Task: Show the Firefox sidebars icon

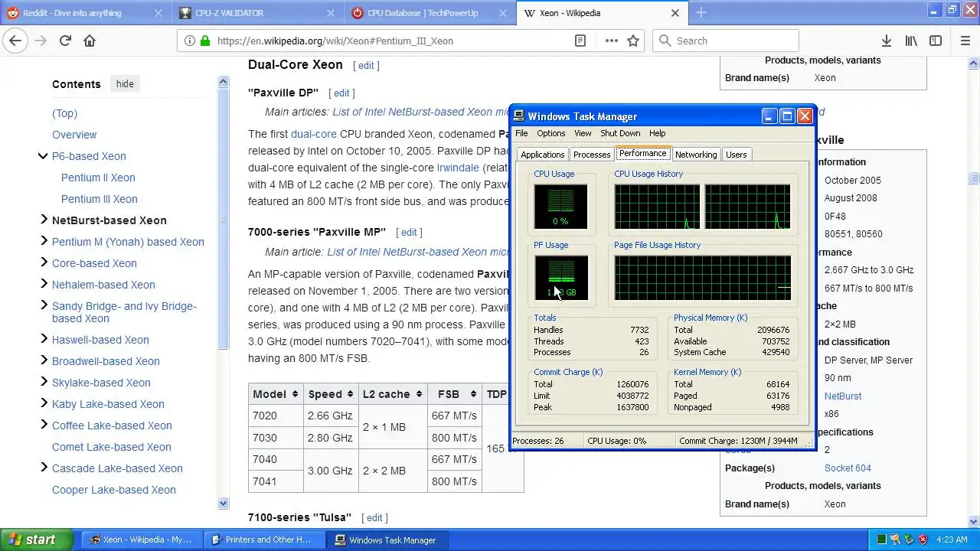Action: tap(936, 41)
